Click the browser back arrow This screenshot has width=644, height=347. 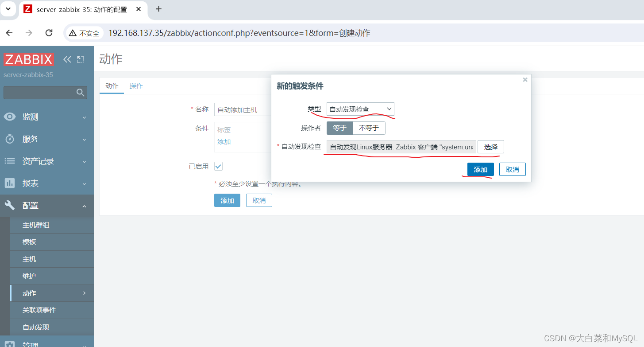[9, 33]
